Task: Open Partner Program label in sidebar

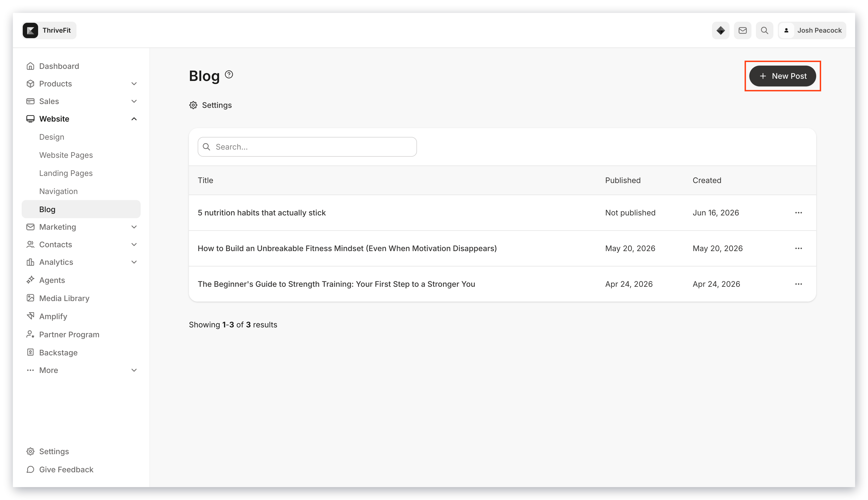Action: click(x=69, y=334)
